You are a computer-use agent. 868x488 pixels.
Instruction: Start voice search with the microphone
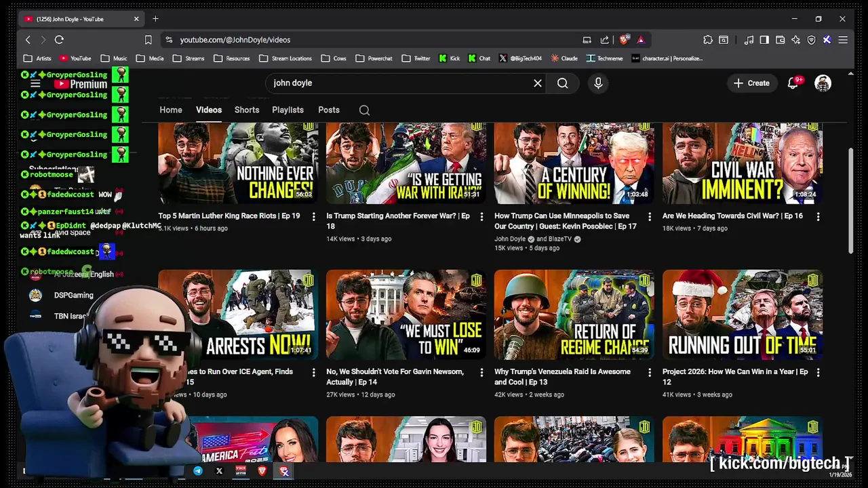coord(598,83)
